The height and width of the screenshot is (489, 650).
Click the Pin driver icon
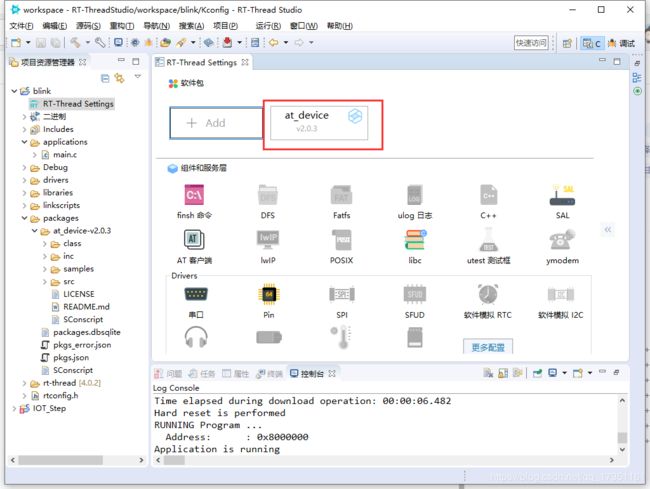pyautogui.click(x=269, y=294)
